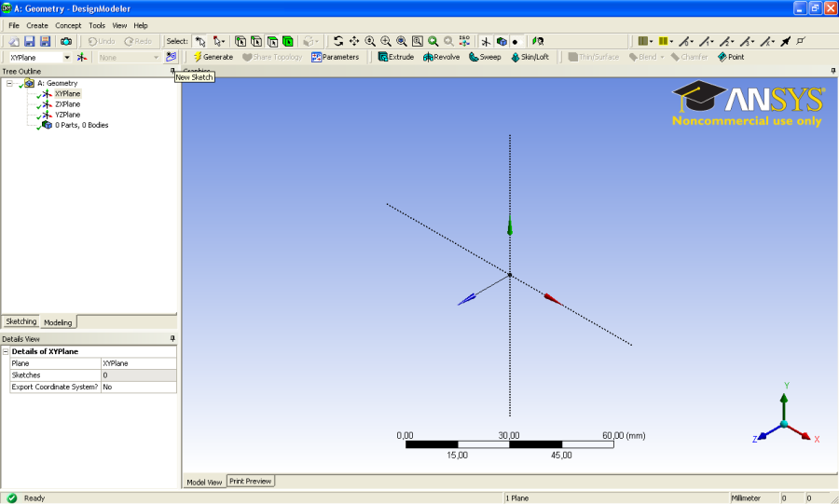Click the Export save icon beside Save
839x504 pixels.
[x=45, y=41]
